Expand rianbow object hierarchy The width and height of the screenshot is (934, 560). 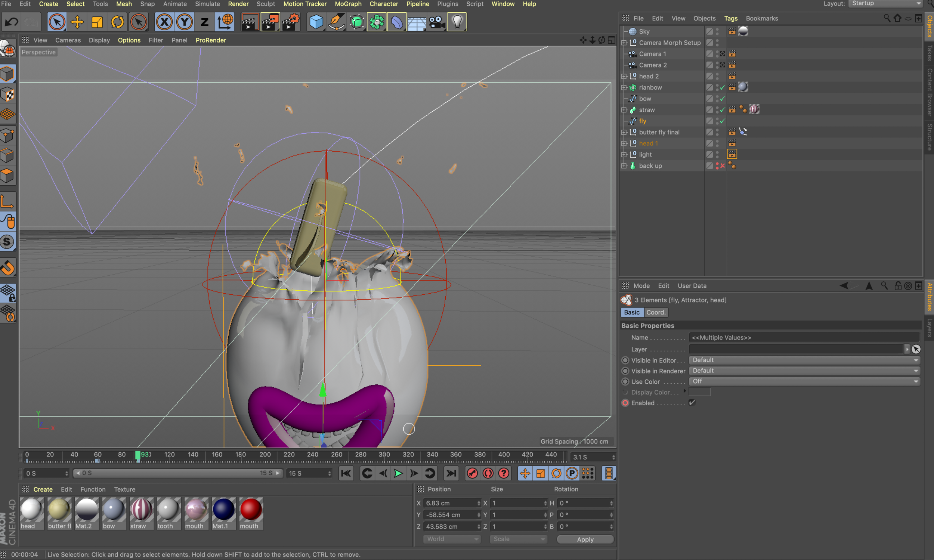[x=624, y=87]
